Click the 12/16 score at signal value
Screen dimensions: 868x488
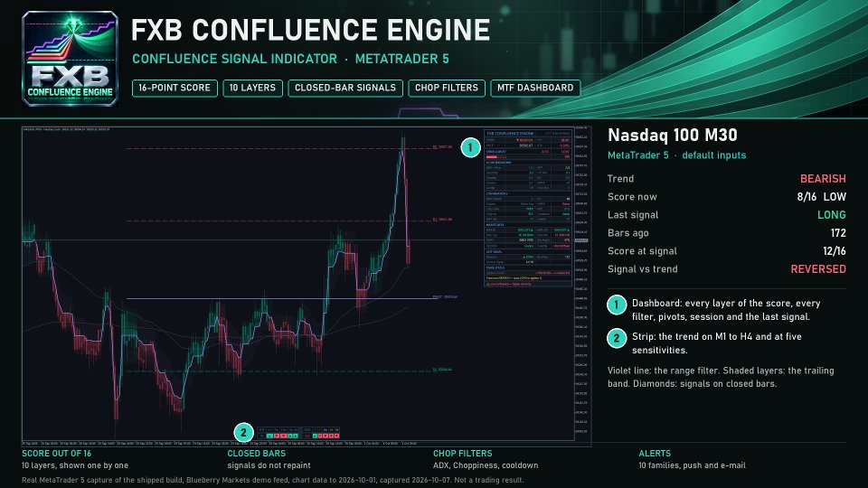click(x=835, y=251)
